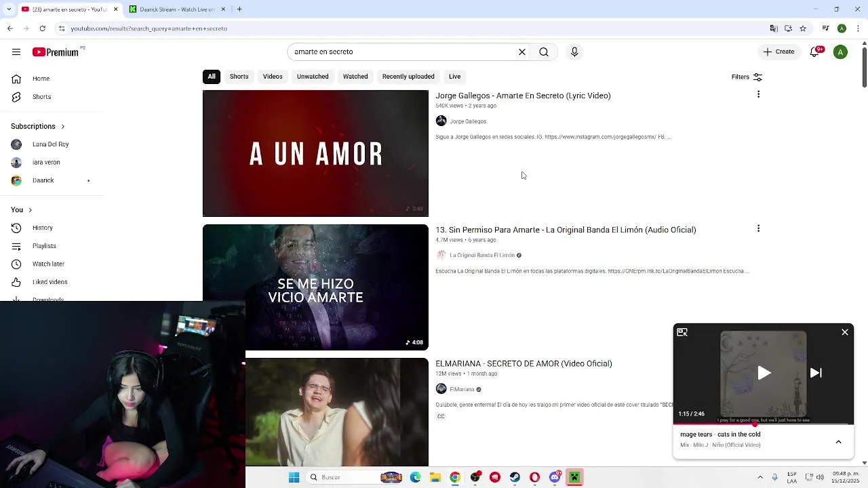Clear the search query with the X
Screen dimensions: 868x488
[522, 52]
